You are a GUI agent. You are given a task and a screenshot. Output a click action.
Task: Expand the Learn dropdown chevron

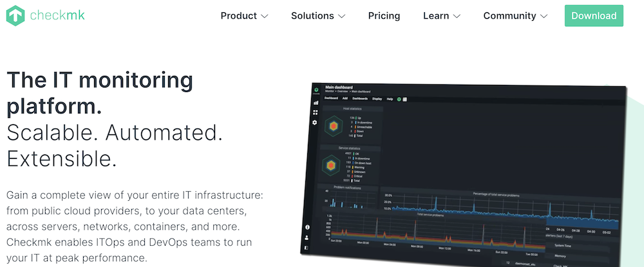point(457,16)
